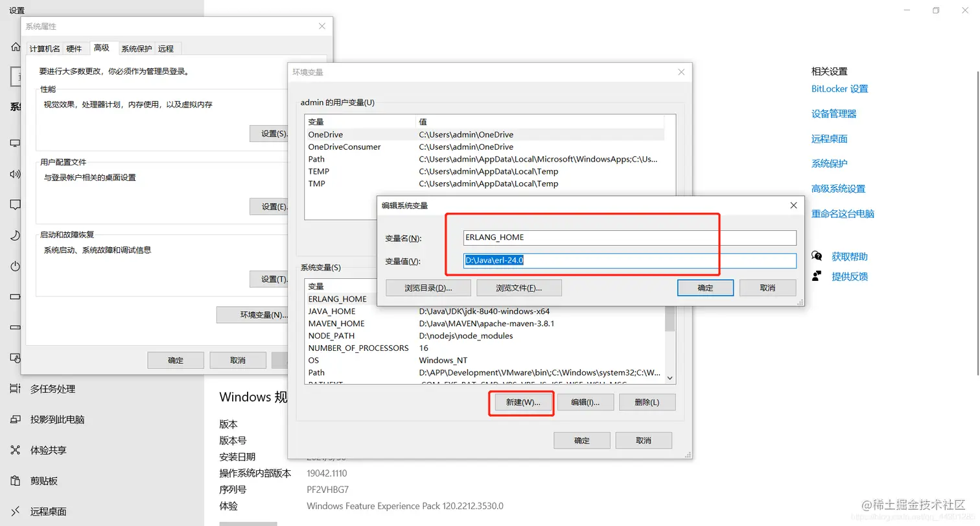Click the 体验共享 sidebar icon

coord(15,449)
